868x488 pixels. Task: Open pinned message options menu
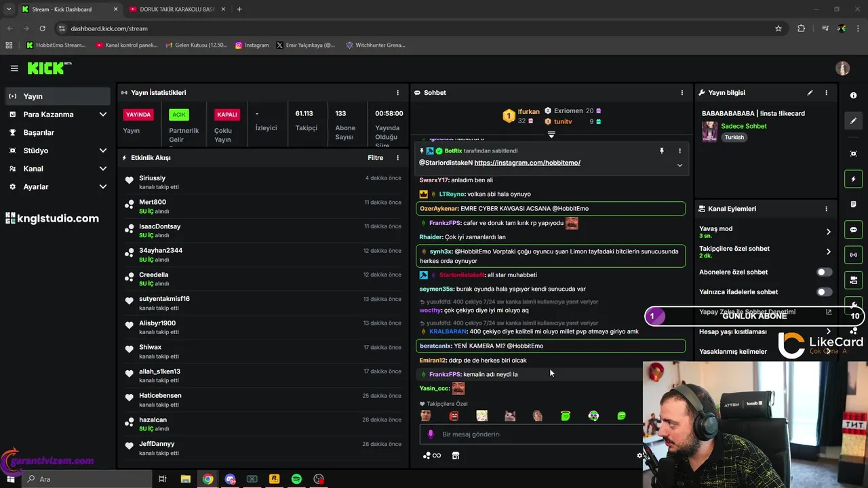click(x=679, y=151)
